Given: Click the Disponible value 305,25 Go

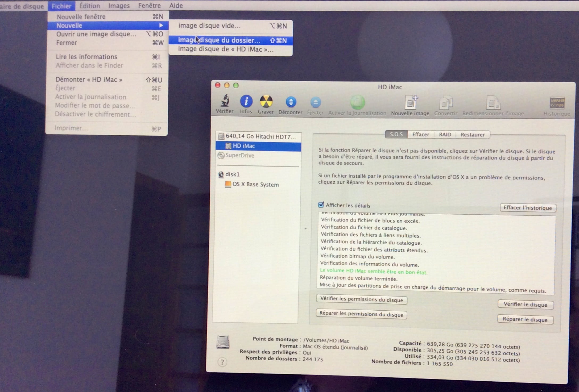Looking at the screenshot, I should [x=473, y=352].
